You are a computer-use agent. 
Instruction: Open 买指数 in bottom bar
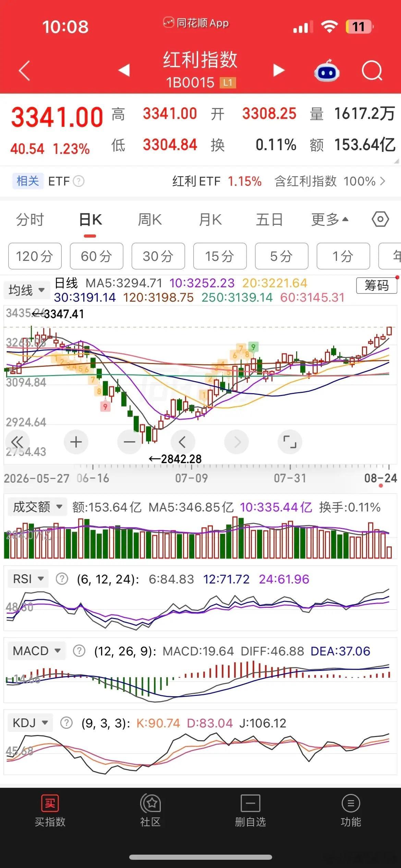[50, 811]
